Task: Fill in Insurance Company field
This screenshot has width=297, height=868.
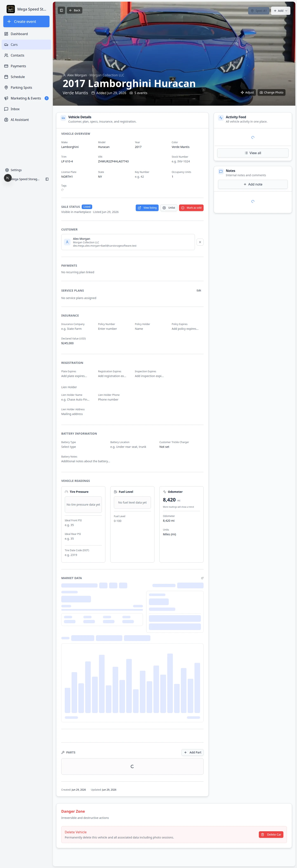Action: point(77,329)
